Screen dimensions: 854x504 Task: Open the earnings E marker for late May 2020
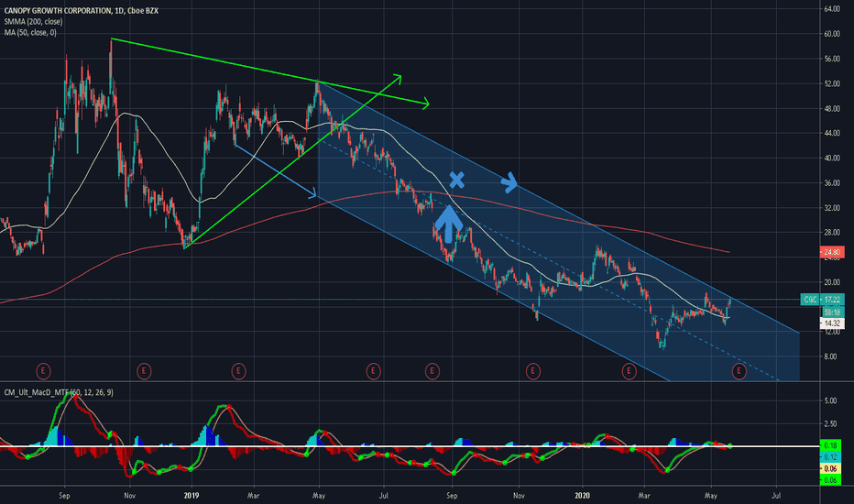(739, 372)
